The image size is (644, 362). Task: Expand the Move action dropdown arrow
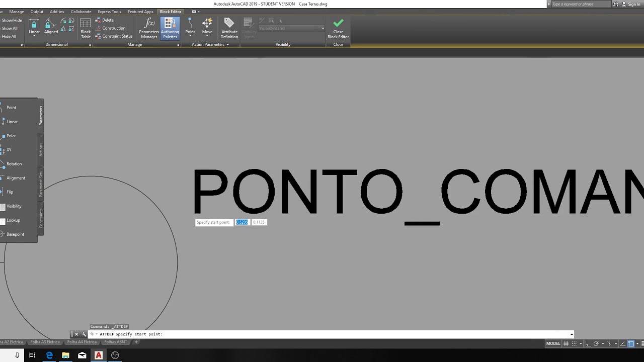click(x=207, y=36)
